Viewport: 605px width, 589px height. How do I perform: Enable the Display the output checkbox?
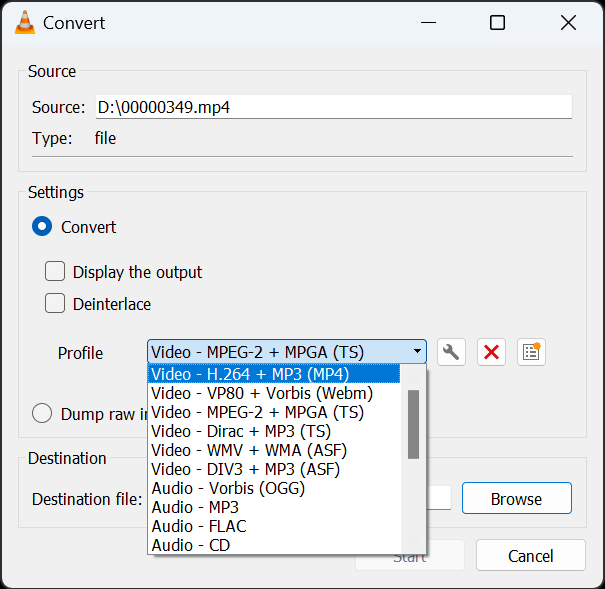pos(55,271)
